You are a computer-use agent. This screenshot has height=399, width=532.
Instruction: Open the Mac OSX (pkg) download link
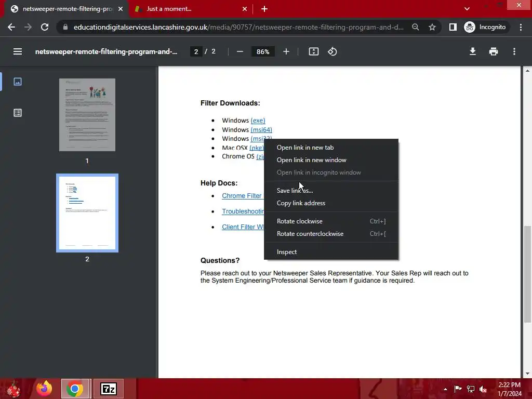click(257, 148)
